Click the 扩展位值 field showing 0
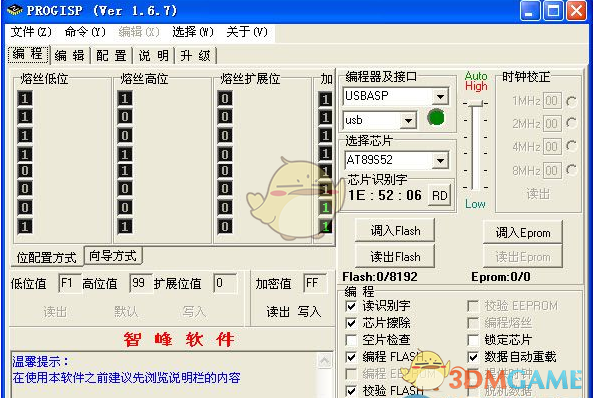Screen dimensions: 593x398 [225, 283]
